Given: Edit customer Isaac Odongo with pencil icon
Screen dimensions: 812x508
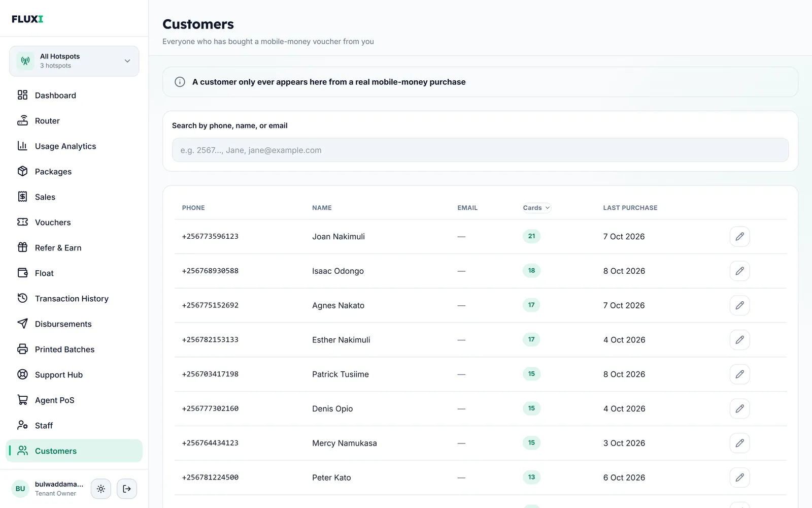Looking at the screenshot, I should [739, 271].
